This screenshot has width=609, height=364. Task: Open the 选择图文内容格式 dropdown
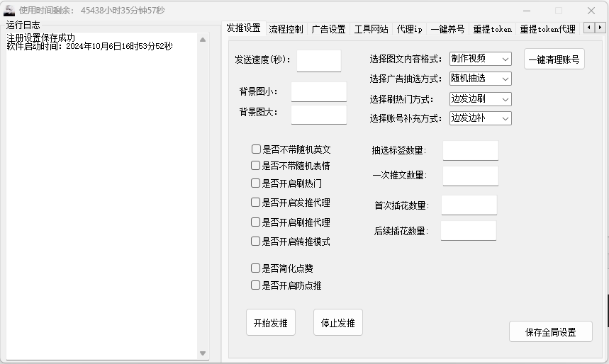click(480, 59)
